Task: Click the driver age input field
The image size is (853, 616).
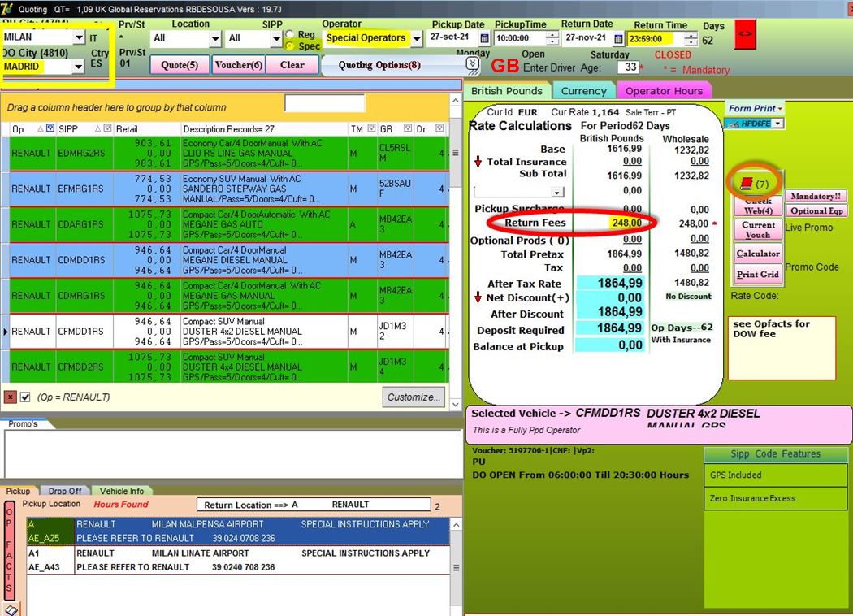Action: point(627,67)
